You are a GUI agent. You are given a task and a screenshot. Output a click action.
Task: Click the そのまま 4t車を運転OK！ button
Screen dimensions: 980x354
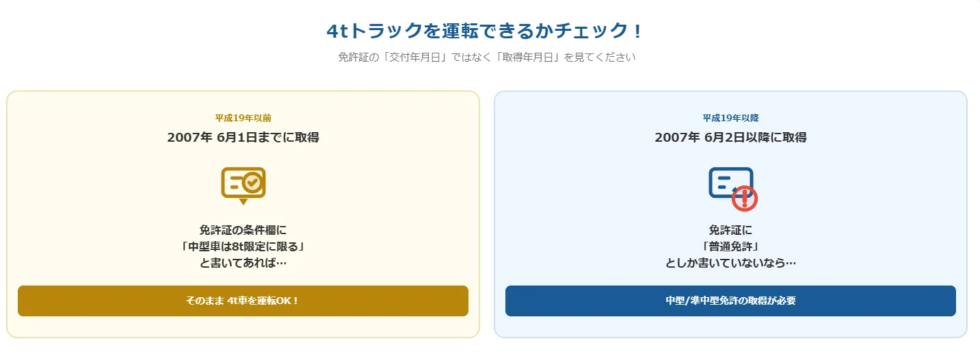[243, 301]
